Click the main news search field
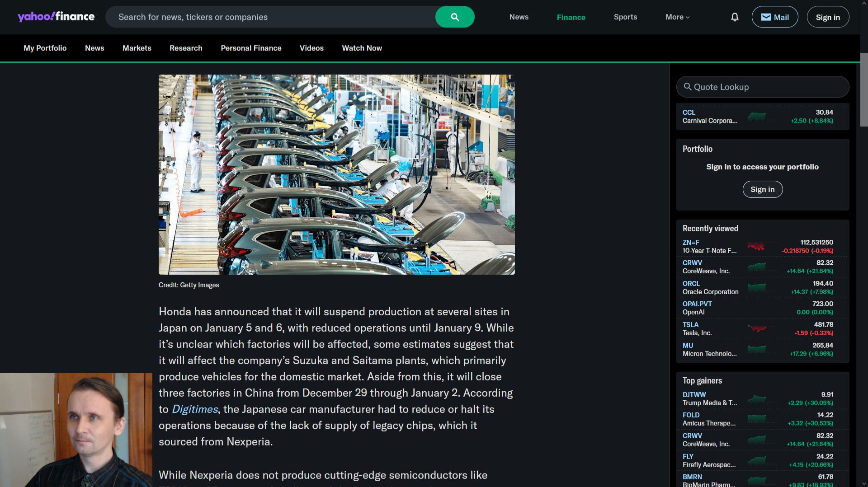 pyautogui.click(x=270, y=17)
